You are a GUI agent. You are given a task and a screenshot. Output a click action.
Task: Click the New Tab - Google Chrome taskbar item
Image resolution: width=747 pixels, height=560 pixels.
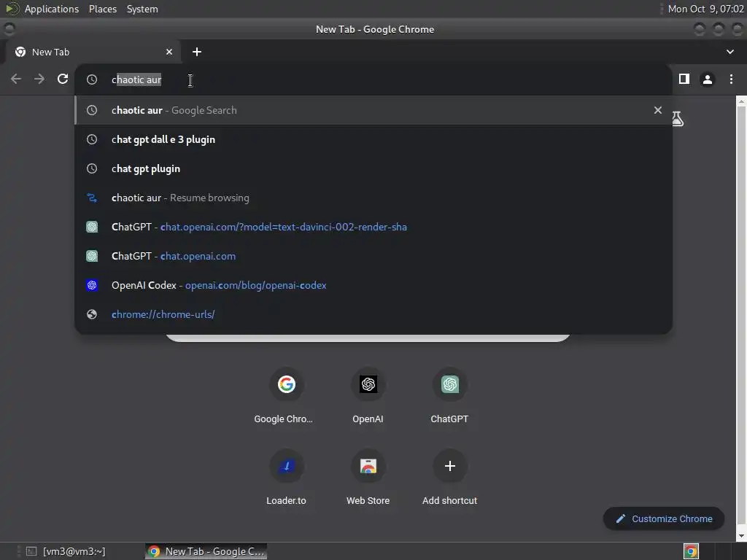[206, 551]
